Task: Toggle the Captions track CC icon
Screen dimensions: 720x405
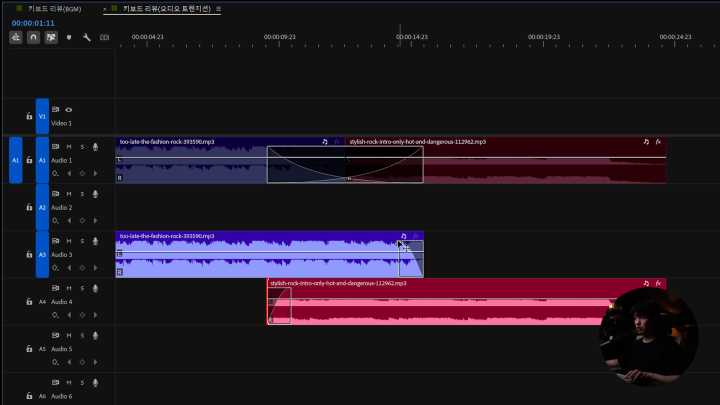Action: [x=102, y=37]
